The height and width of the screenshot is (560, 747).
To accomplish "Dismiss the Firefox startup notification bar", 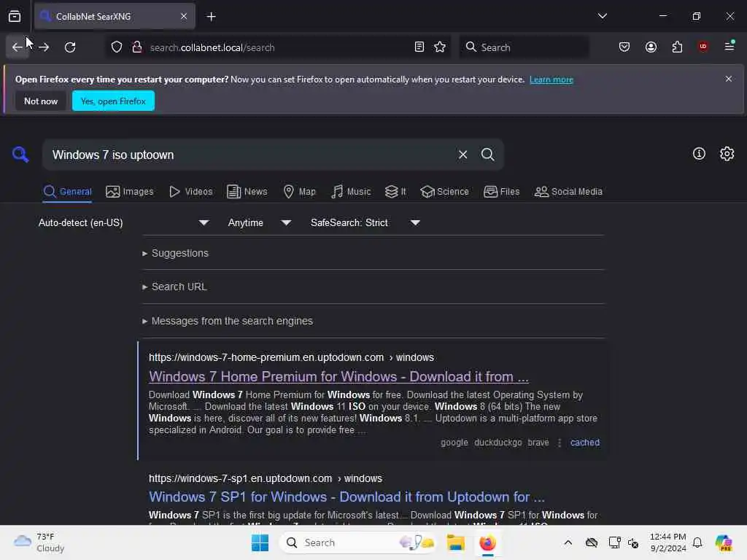I will click(729, 79).
